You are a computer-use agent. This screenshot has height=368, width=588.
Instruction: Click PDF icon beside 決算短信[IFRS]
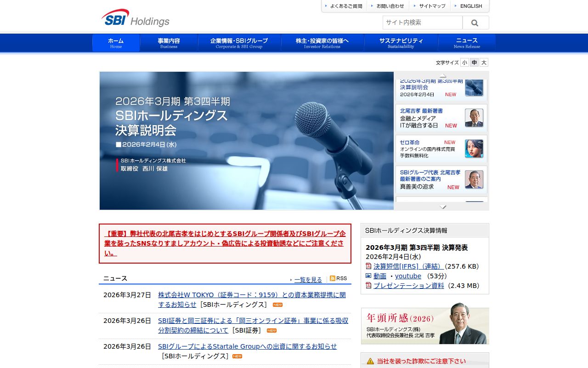pyautogui.click(x=368, y=266)
